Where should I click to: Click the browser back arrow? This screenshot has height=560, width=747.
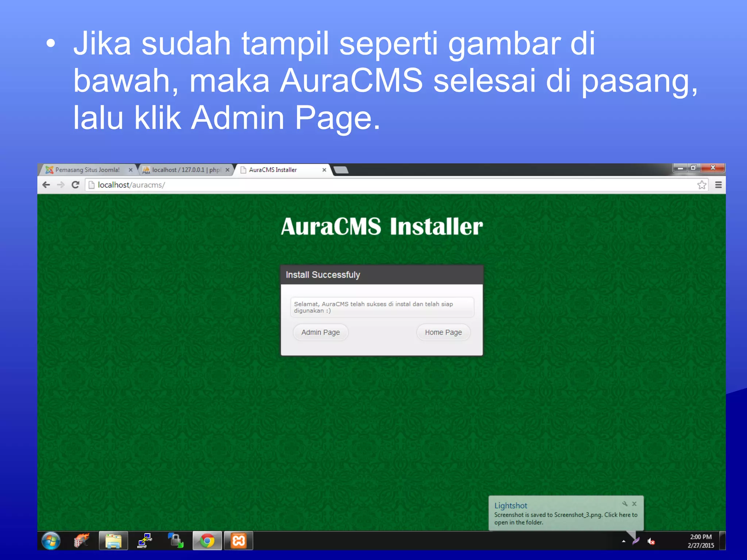tap(46, 185)
